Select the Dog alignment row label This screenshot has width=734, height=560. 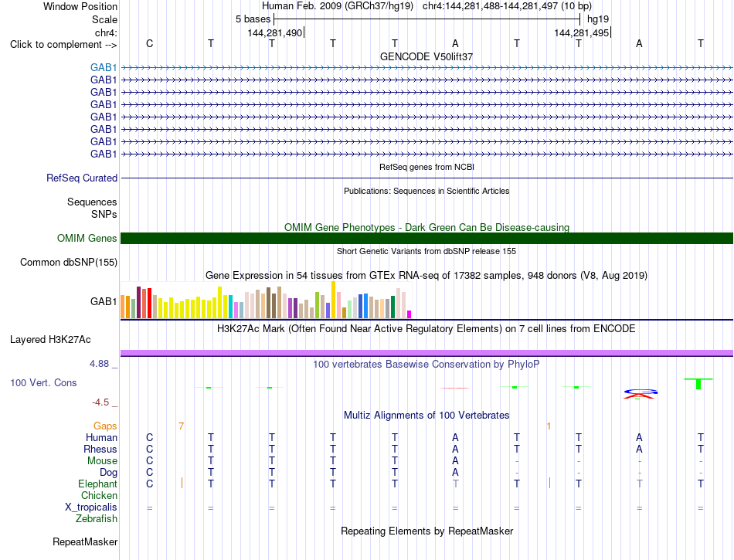click(109, 473)
